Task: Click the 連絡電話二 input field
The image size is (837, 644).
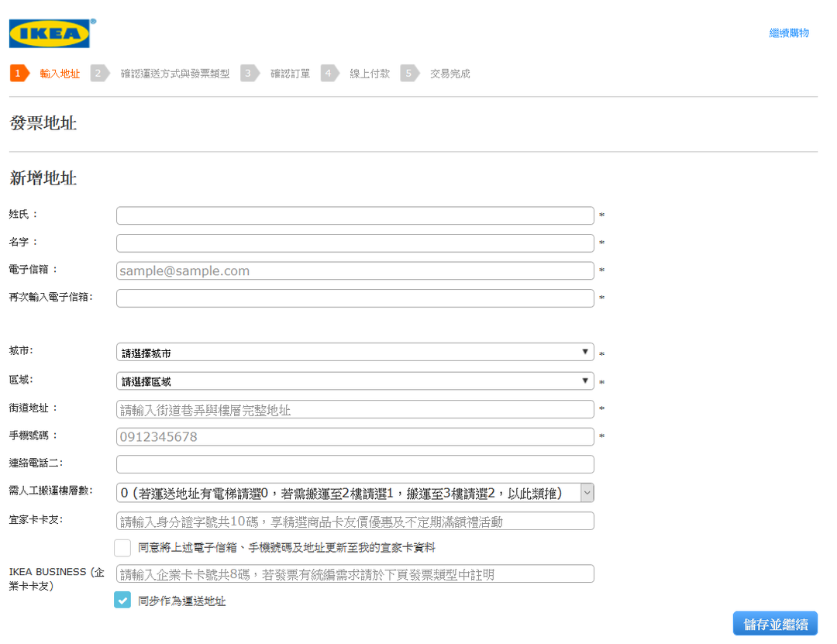Action: tap(355, 464)
